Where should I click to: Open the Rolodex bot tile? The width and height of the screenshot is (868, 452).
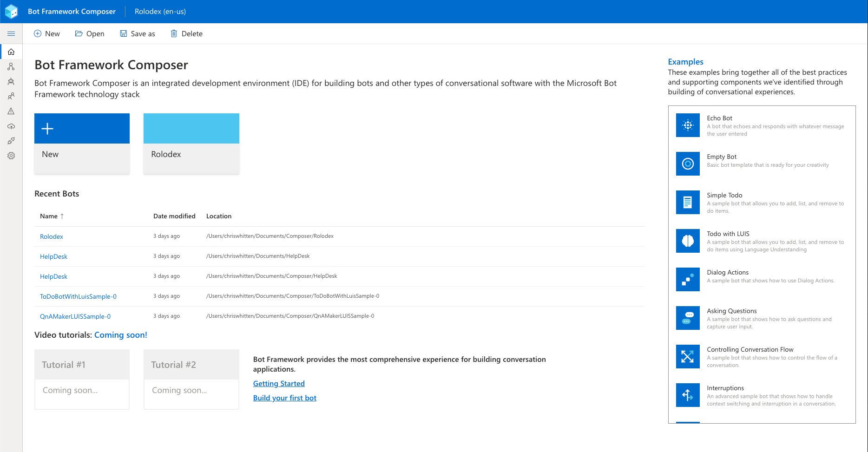point(191,144)
